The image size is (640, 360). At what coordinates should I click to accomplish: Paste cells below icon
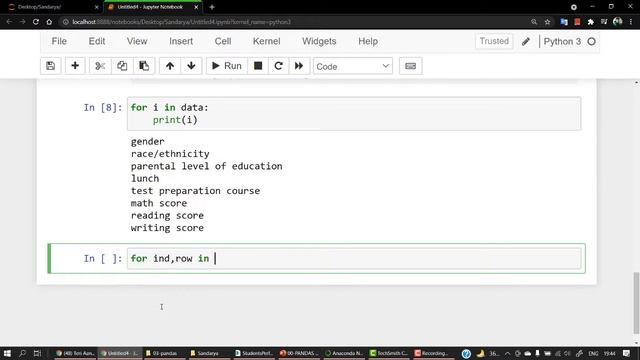144,66
